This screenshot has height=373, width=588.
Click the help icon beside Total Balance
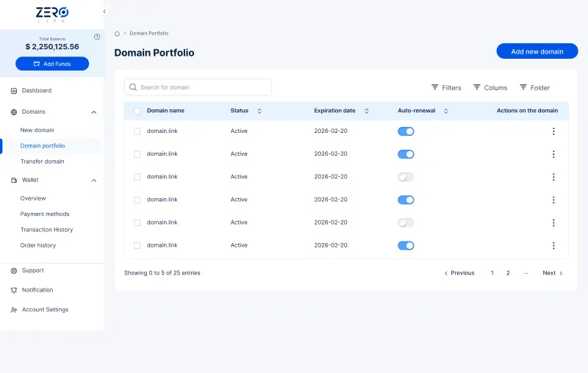click(97, 37)
